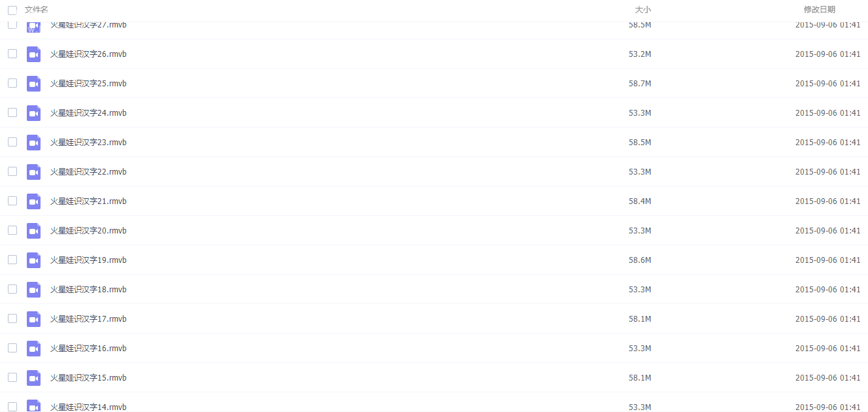
Task: Click video icon of 火星娃识汉字23.rmvb
Action: coord(33,143)
